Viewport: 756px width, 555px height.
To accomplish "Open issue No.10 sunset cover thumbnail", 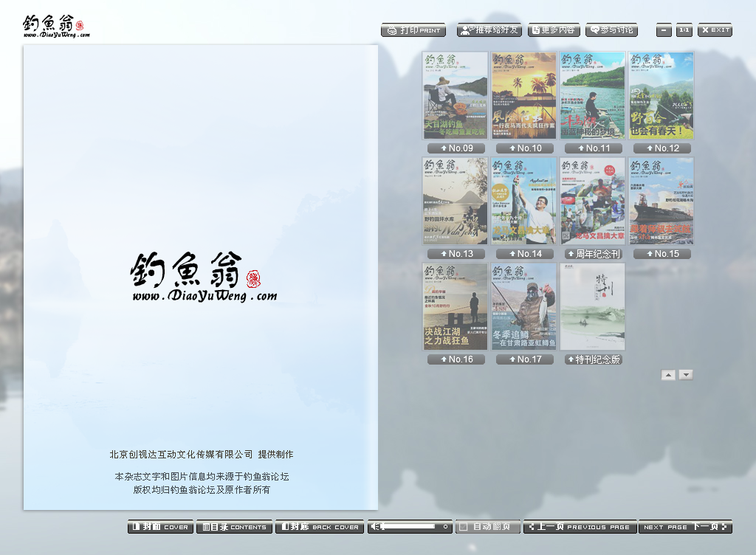I will coord(524,95).
